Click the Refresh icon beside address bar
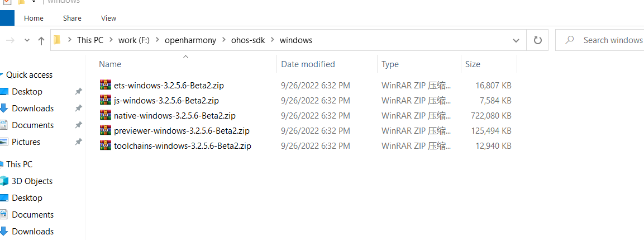Image resolution: width=644 pixels, height=240 pixels. [538, 40]
